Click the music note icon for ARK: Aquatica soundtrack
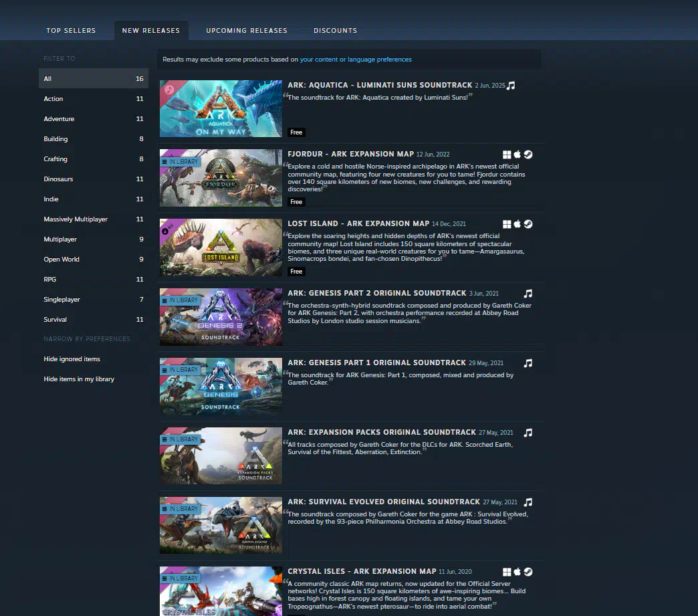 [511, 86]
